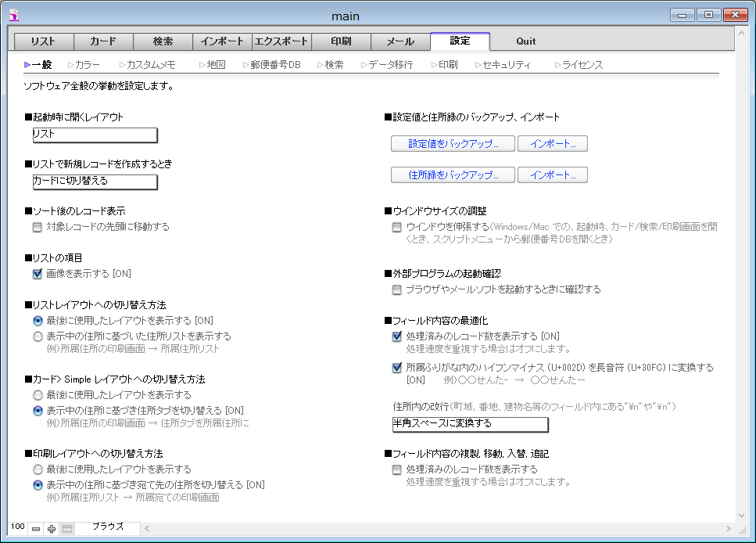Open the ブラウズ mode selector
Screen dimensions: 756x543
pos(108,527)
